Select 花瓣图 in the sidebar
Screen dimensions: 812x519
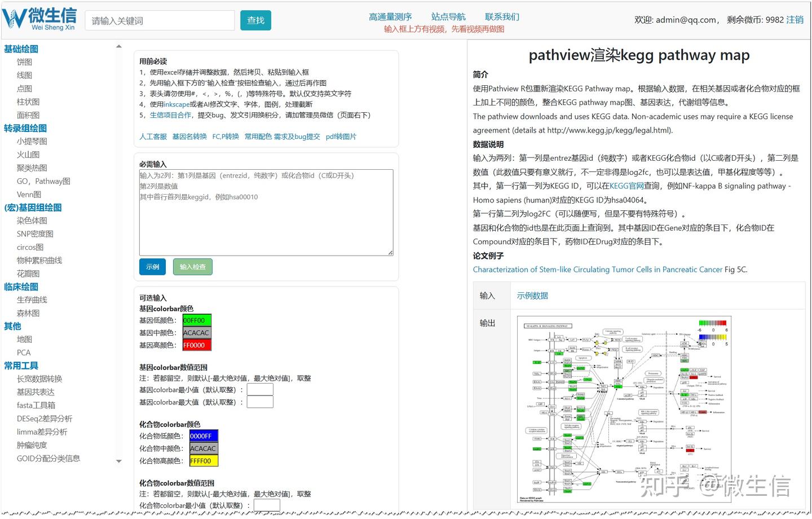[28, 274]
